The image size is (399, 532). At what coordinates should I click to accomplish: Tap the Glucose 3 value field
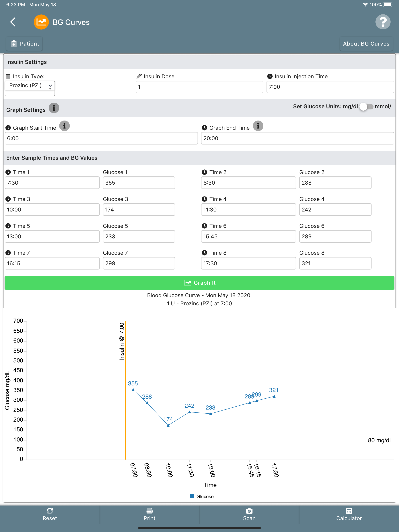139,210
